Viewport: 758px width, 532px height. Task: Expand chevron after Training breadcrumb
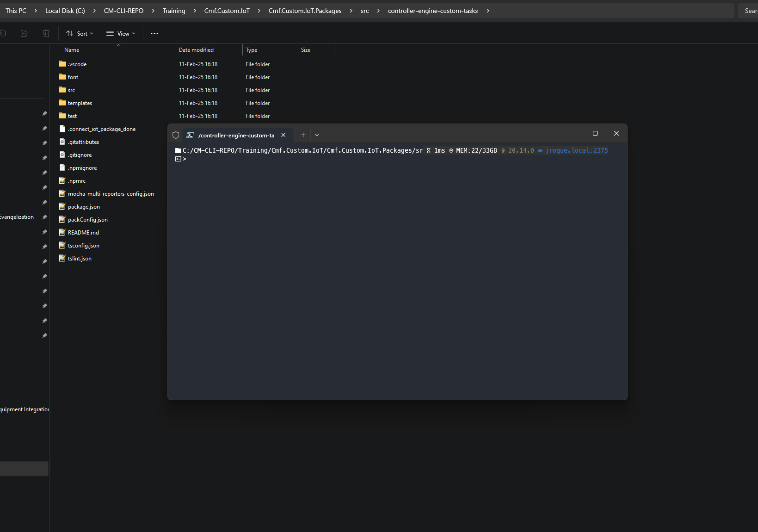tap(195, 11)
